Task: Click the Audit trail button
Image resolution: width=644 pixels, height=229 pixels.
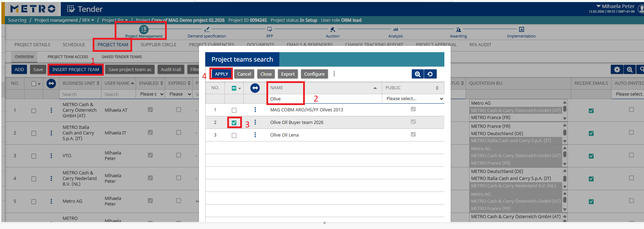Action: click(x=171, y=69)
